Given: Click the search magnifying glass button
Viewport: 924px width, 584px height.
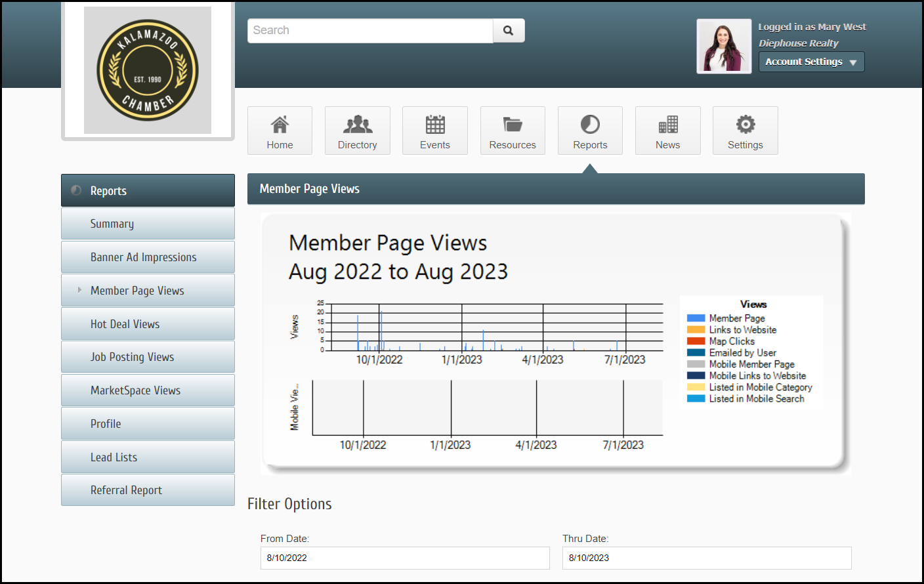Looking at the screenshot, I should pos(509,31).
